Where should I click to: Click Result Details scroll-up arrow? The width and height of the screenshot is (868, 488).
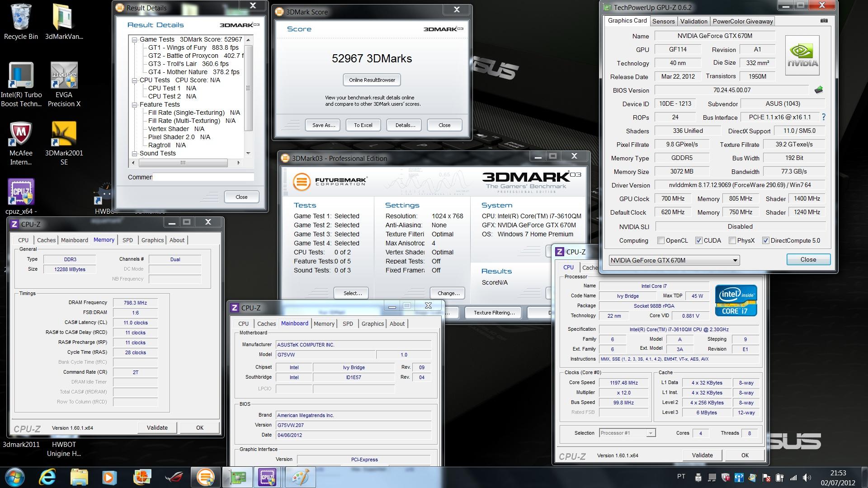[248, 40]
